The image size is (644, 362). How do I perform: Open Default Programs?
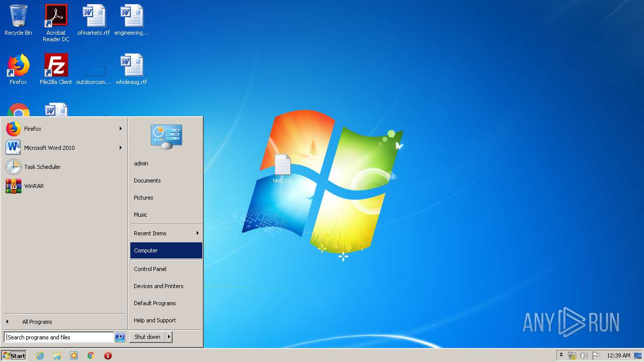click(x=166, y=303)
